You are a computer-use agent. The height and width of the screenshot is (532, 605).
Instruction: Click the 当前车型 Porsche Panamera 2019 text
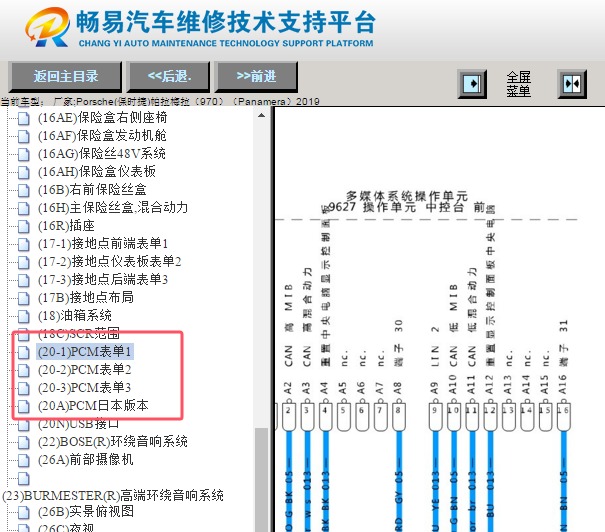point(160,102)
